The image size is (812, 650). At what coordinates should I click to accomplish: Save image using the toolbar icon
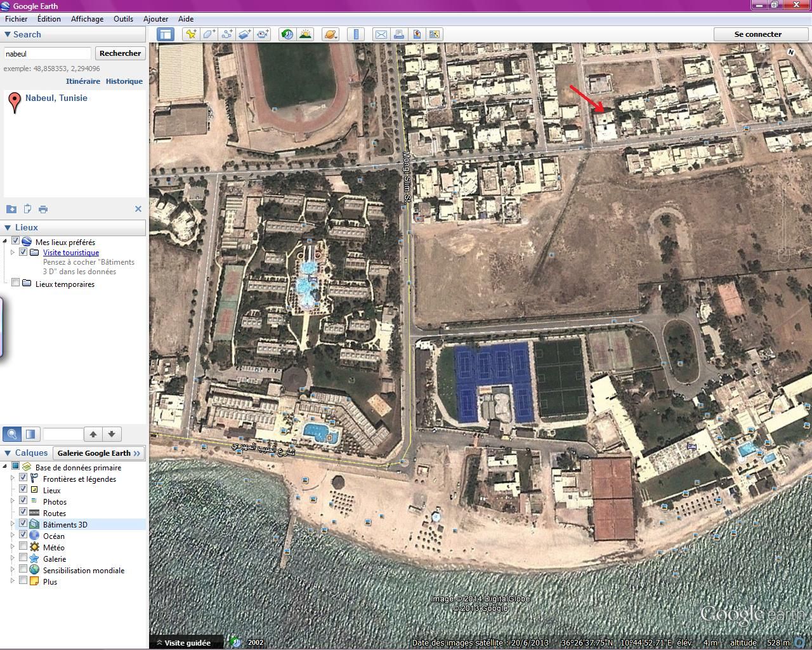coord(435,34)
